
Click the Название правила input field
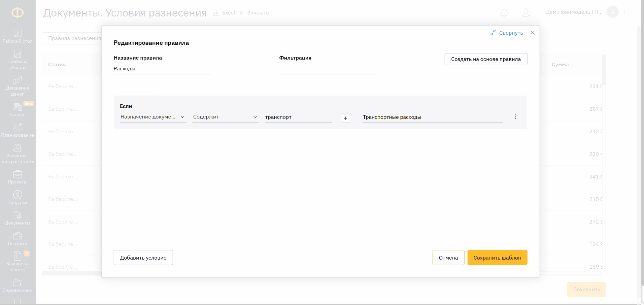[162, 69]
